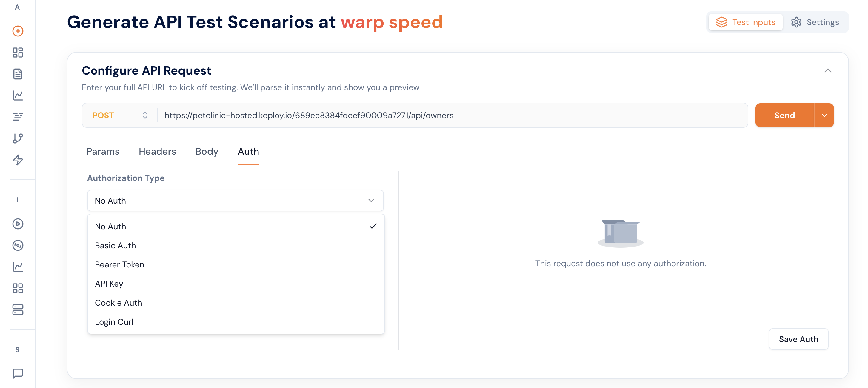Screen dimensions: 868x388
Task: Open the play circle icon in sidebar
Action: click(18, 224)
